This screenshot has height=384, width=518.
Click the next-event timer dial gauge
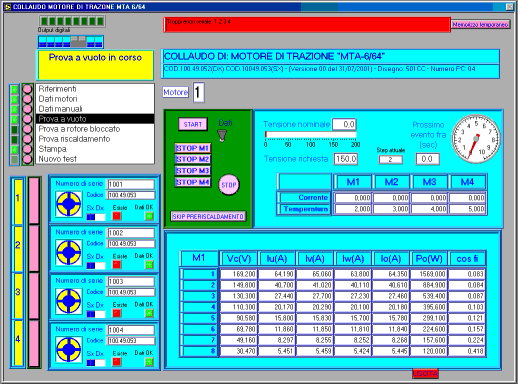476,139
